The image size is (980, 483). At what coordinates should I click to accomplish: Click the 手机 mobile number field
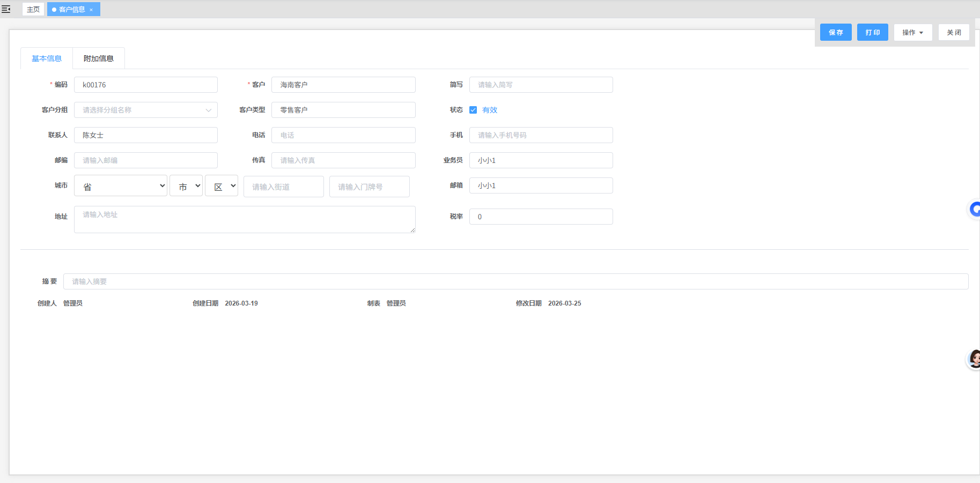pos(541,135)
